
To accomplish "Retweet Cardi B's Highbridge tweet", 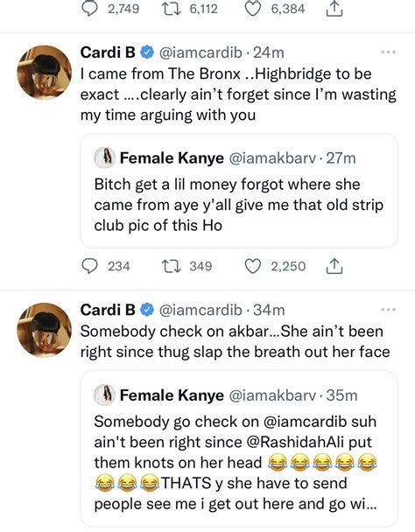I will coord(171,266).
